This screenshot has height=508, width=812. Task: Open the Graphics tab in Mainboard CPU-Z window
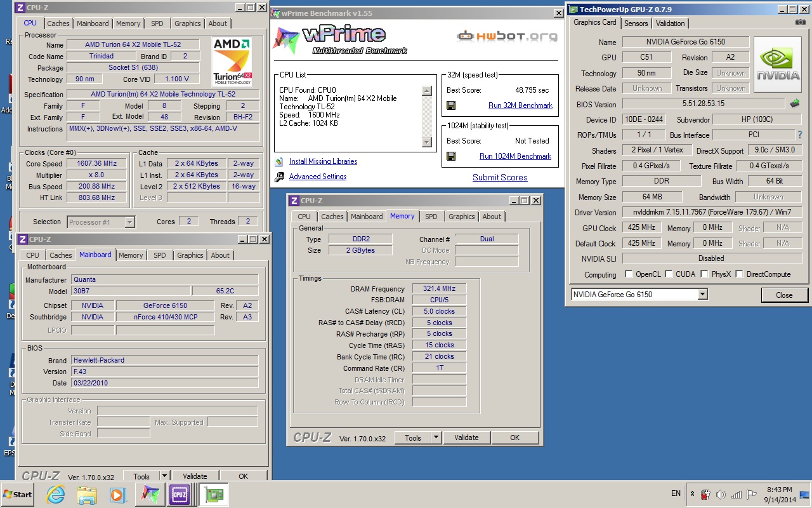[190, 255]
